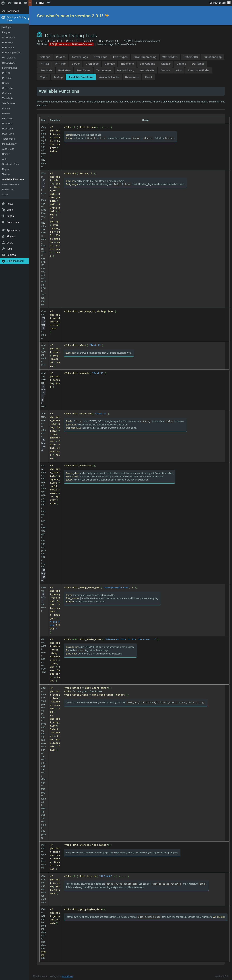This screenshot has height=980, width=232.
Task: Select the Media Library tab
Action: coord(126,70)
